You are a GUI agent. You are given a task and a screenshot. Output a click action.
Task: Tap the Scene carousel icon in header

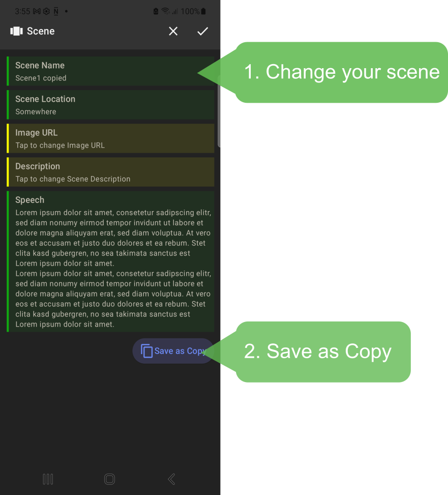(17, 32)
